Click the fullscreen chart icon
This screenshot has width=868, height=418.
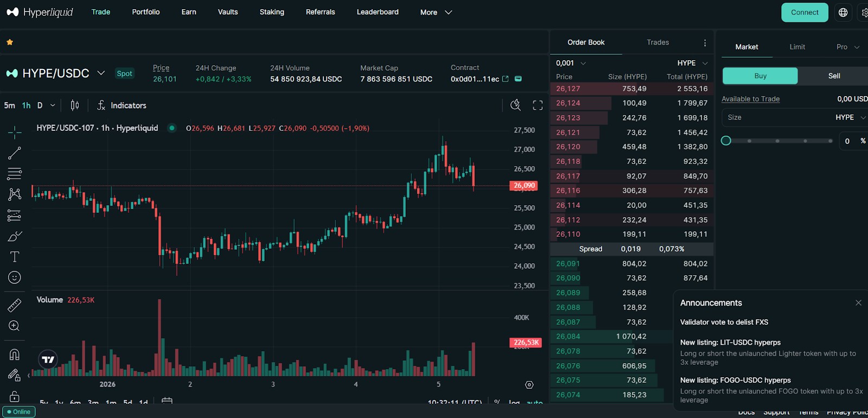coord(538,105)
